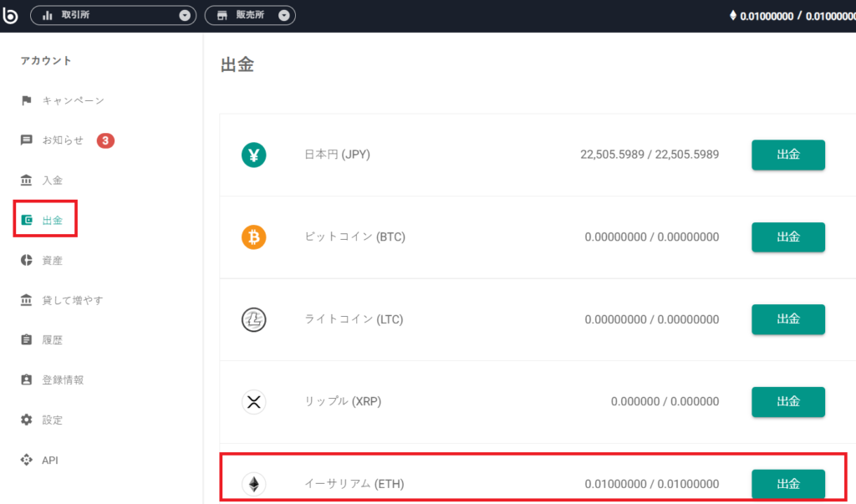The height and width of the screenshot is (504, 856).
Task: Click 出金 button for イーサリアム (ETH)
Action: (x=788, y=484)
